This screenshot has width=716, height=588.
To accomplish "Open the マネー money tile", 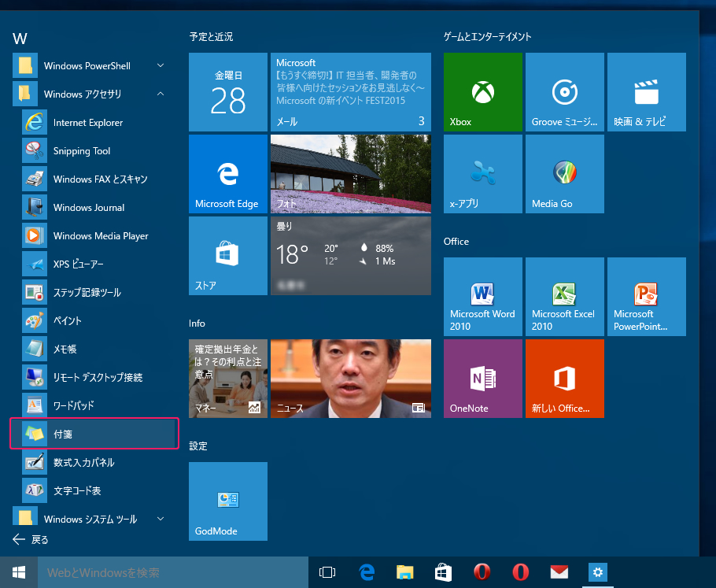I will click(x=228, y=379).
